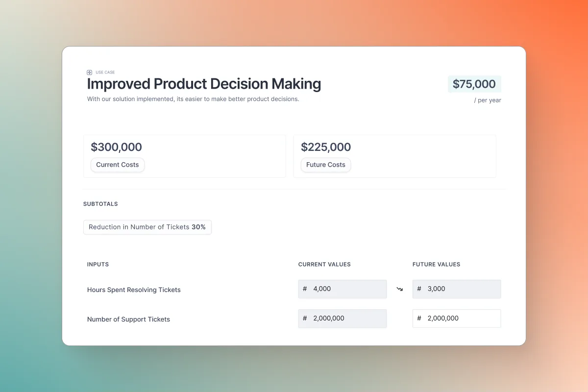Click the dollar value badge showing $75,000
Screen dimensions: 588x392
click(474, 84)
